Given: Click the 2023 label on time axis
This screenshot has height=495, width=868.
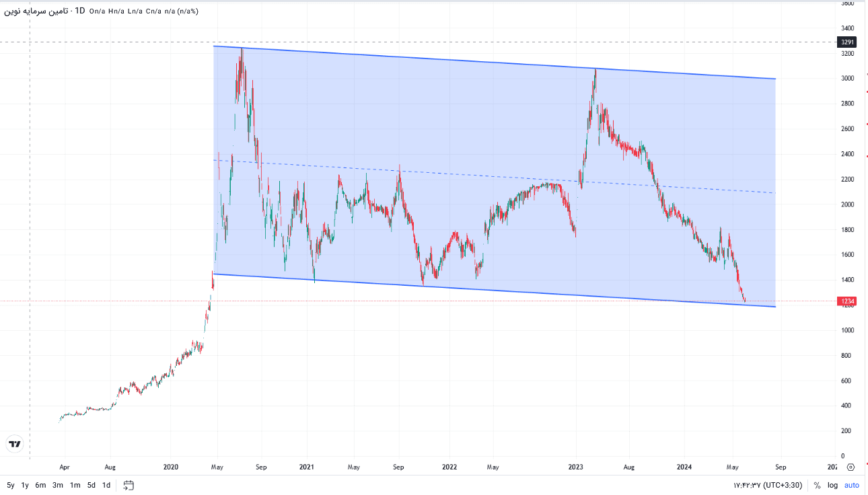Looking at the screenshot, I should pos(577,467).
